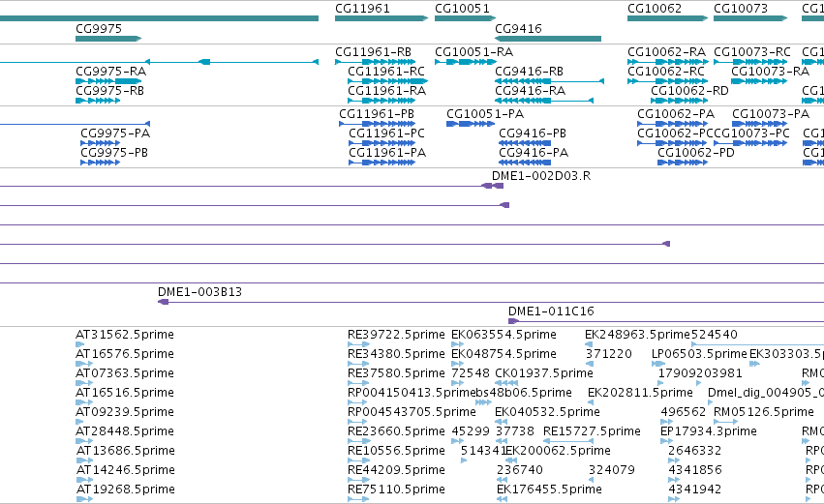Click transcript CG11961-RB
Viewport: 824px width, 504px height.
[x=376, y=62]
